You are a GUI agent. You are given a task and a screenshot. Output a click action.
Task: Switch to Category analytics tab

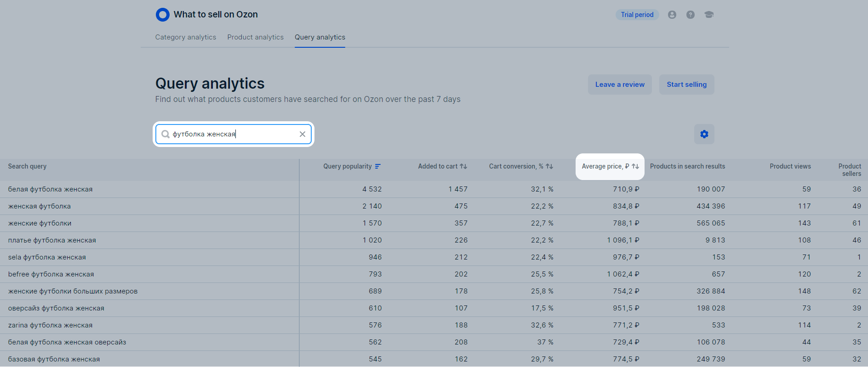185,37
